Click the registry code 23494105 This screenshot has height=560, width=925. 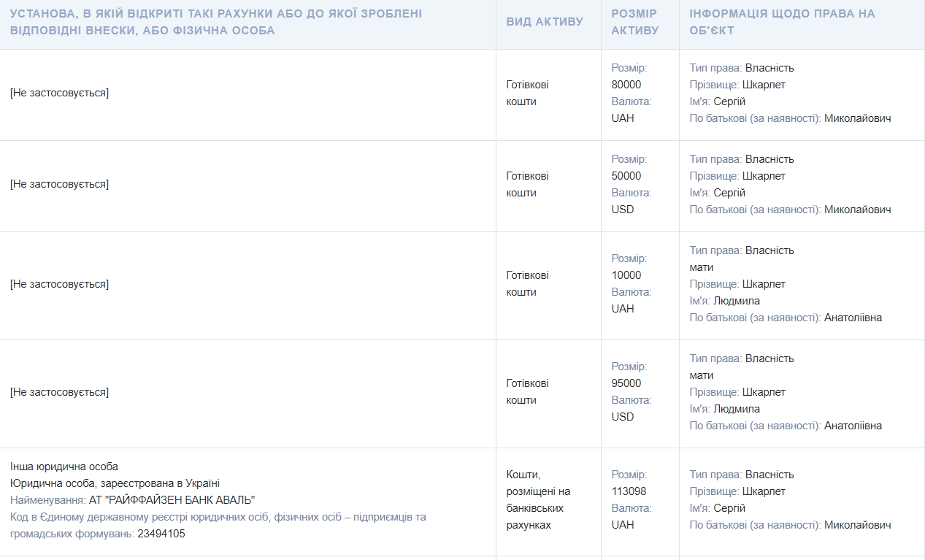[161, 534]
